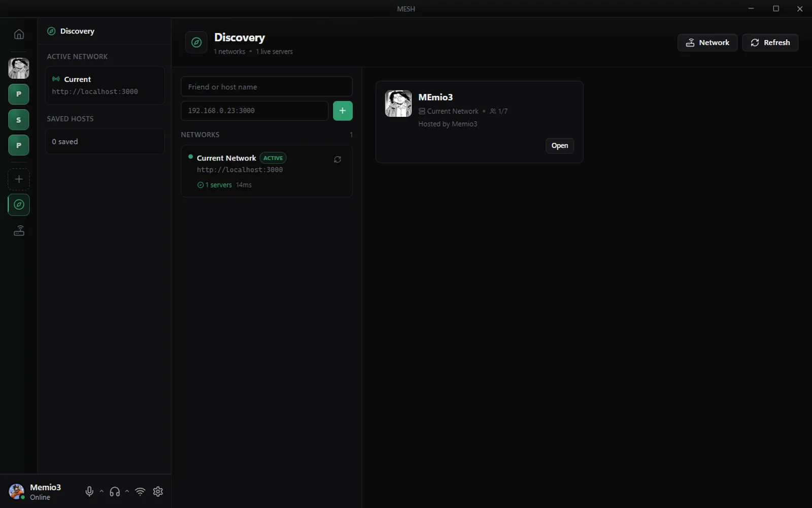Click the MEmio3 server title
812x508 pixels.
pos(435,97)
